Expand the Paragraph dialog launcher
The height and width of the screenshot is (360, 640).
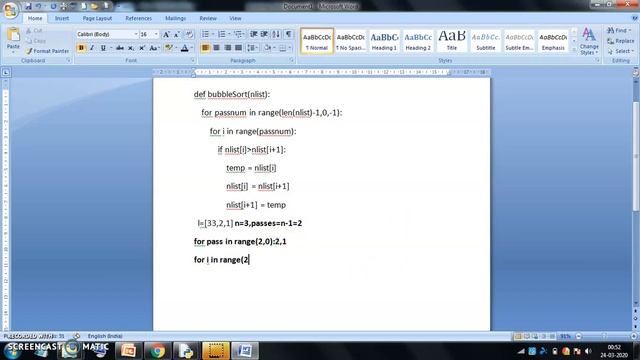click(291, 60)
